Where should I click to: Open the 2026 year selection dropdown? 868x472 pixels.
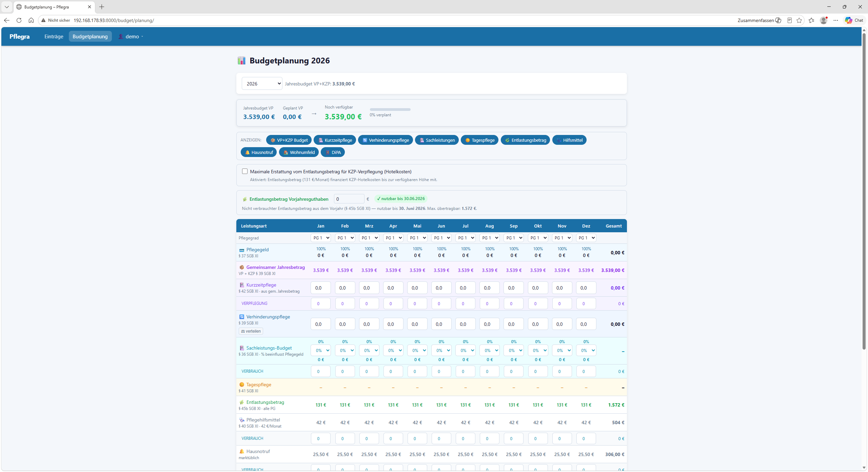point(262,84)
